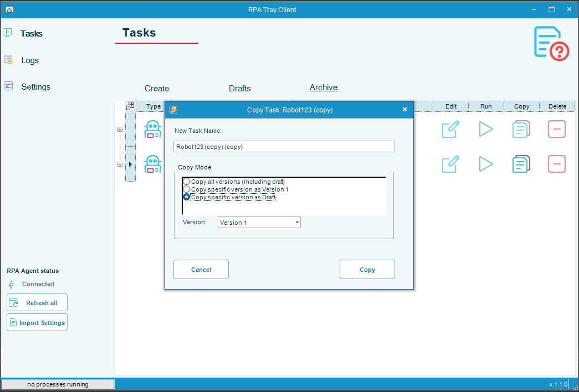Switch to the Create tab

click(x=157, y=89)
